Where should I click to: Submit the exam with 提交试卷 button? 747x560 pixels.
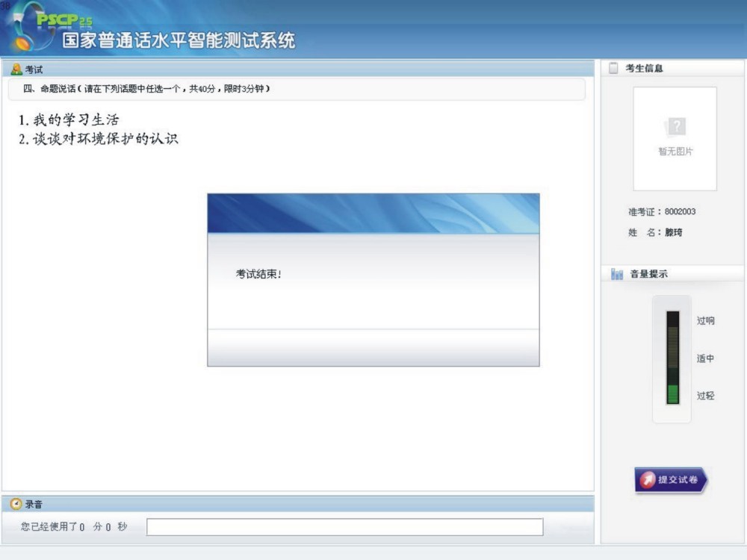[x=672, y=480]
